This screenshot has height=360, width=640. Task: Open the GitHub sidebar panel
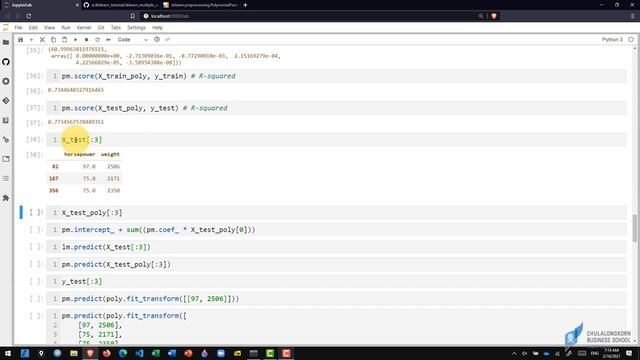click(x=6, y=62)
